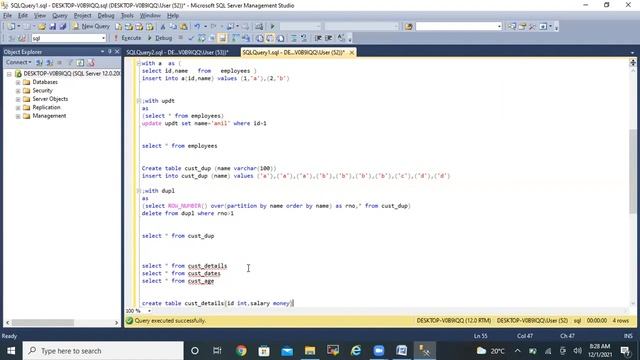
Task: Click the Find in Files icon
Action: point(409,27)
